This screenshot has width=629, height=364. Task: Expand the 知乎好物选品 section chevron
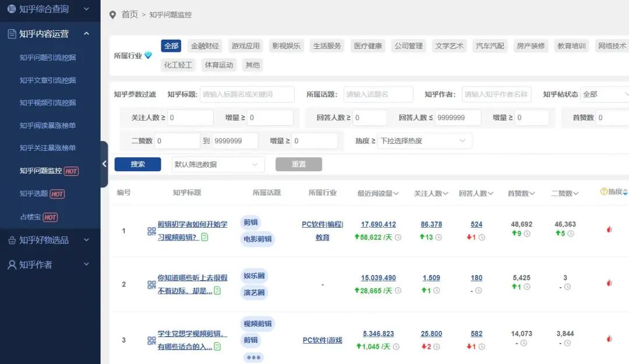point(86,240)
